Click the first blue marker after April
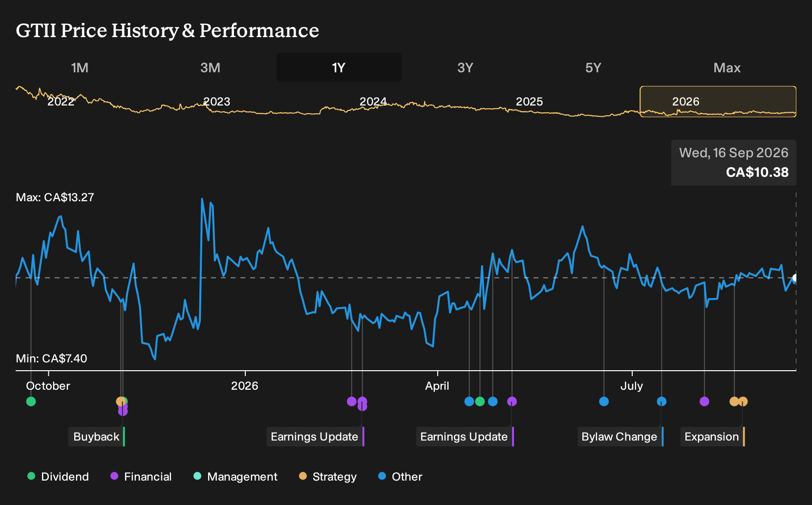 470,401
